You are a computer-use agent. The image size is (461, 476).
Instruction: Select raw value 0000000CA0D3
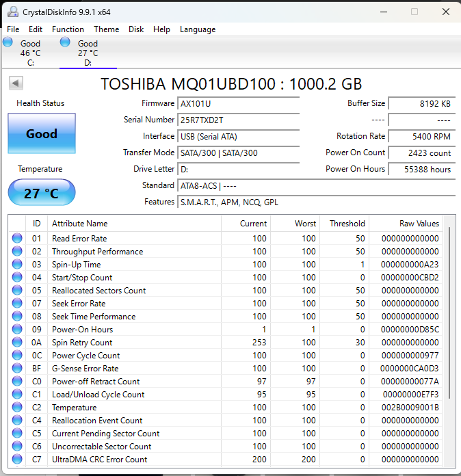pyautogui.click(x=410, y=368)
